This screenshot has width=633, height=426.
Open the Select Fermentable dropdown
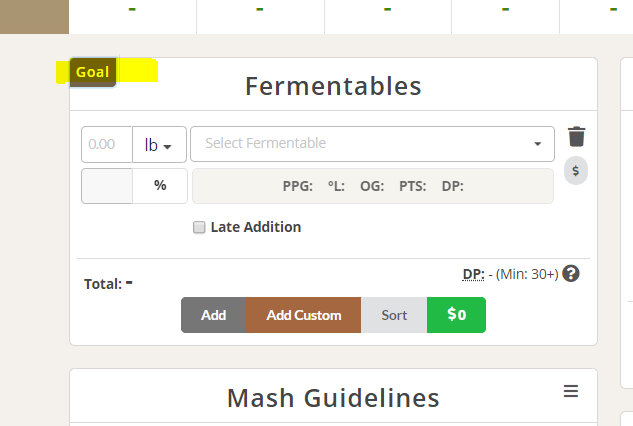(x=372, y=144)
